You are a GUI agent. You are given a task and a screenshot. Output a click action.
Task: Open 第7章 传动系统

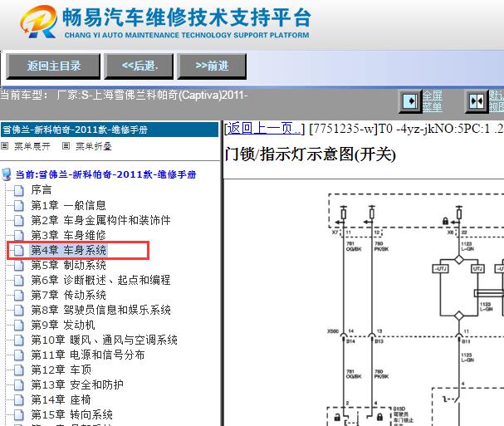68,295
